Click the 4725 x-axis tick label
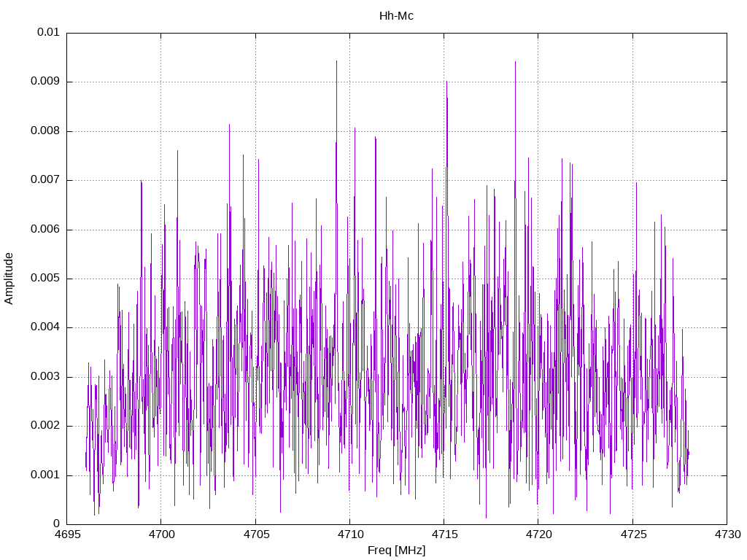 pos(633,534)
